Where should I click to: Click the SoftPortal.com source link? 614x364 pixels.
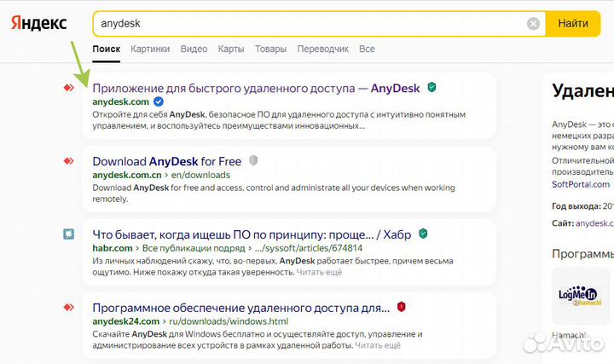[581, 184]
